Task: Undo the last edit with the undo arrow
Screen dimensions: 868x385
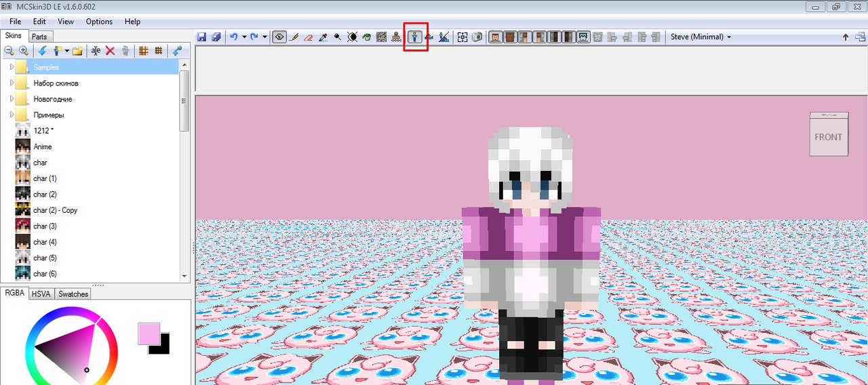Action: click(x=233, y=37)
